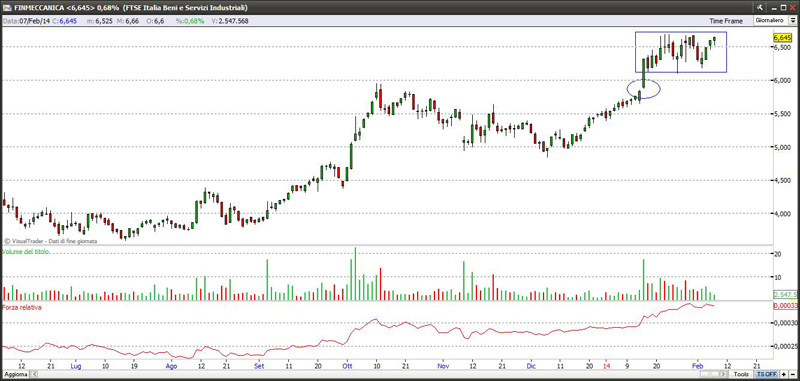The width and height of the screenshot is (800, 381).
Task: Click the 'Dic' month label on time axis
Action: click(x=531, y=366)
